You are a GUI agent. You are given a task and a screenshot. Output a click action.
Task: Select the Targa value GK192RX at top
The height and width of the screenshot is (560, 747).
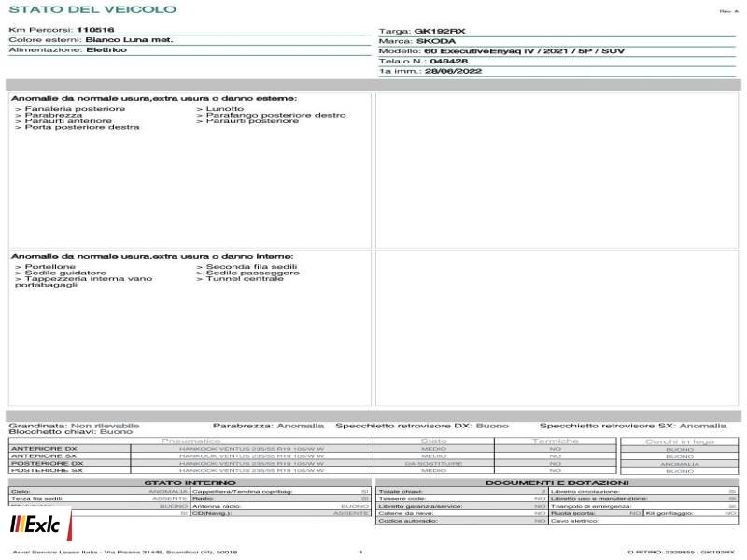coord(440,32)
